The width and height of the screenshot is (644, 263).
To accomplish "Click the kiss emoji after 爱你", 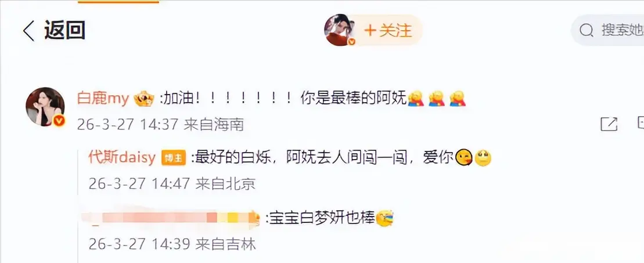I will coord(464,158).
